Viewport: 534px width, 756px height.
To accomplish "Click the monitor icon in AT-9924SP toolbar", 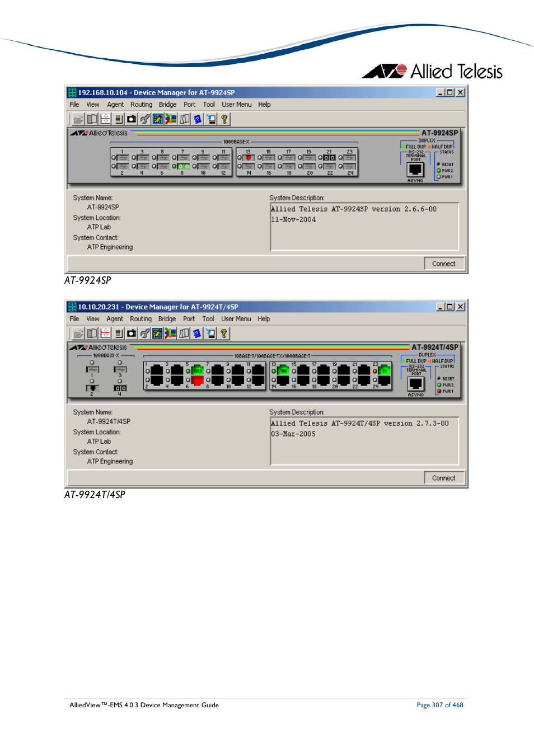I will click(211, 119).
